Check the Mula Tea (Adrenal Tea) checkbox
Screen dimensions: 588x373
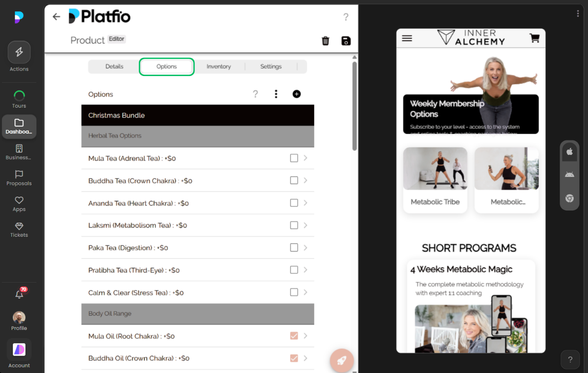tap(294, 158)
